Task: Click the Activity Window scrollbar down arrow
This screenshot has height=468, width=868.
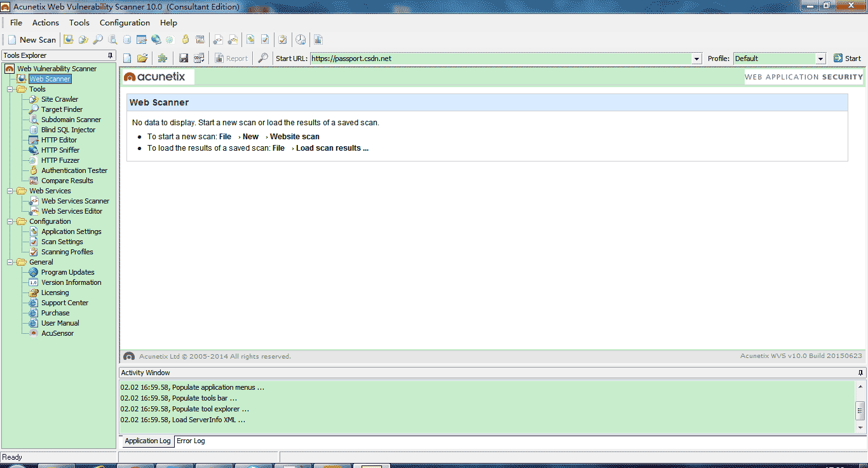Action: 860,428
